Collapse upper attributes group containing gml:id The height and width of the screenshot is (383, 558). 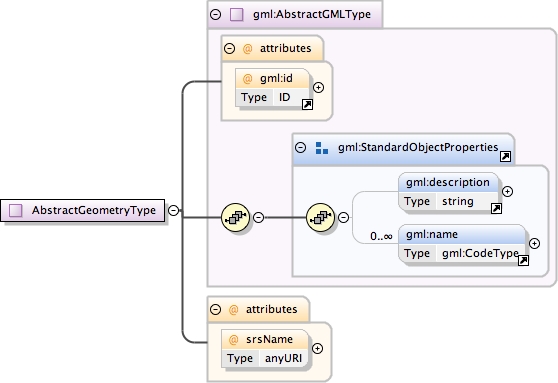pyautogui.click(x=230, y=48)
